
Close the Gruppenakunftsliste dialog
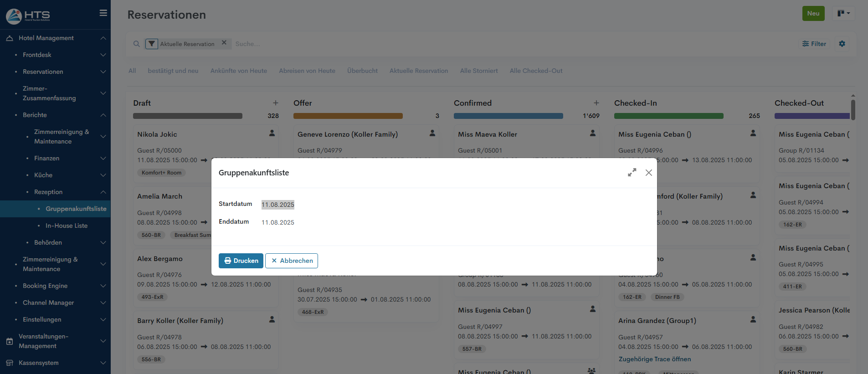(649, 173)
